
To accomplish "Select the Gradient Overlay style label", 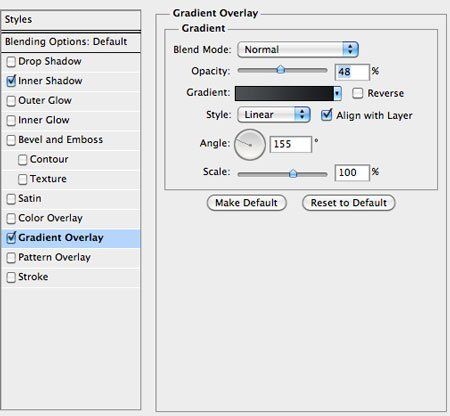I will pyautogui.click(x=61, y=238).
